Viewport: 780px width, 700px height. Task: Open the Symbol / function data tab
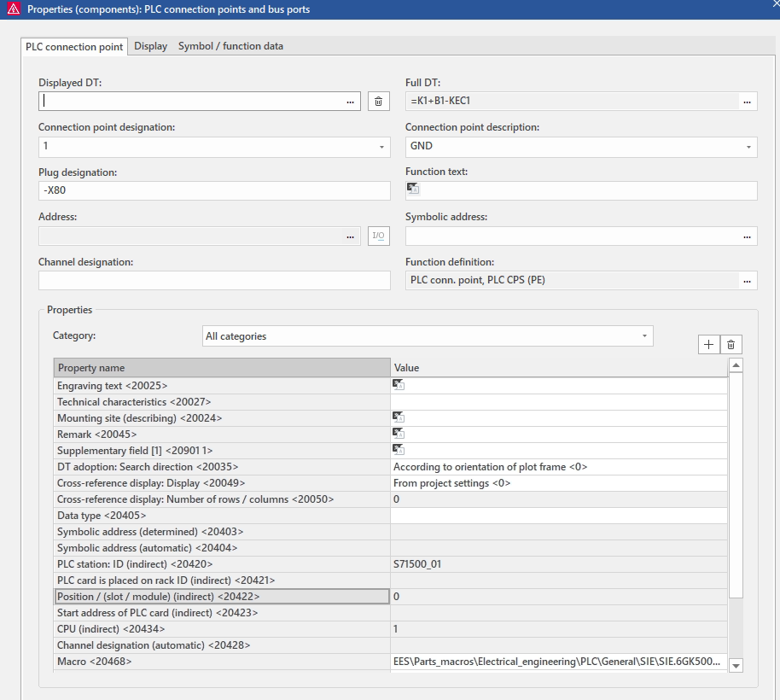(230, 46)
